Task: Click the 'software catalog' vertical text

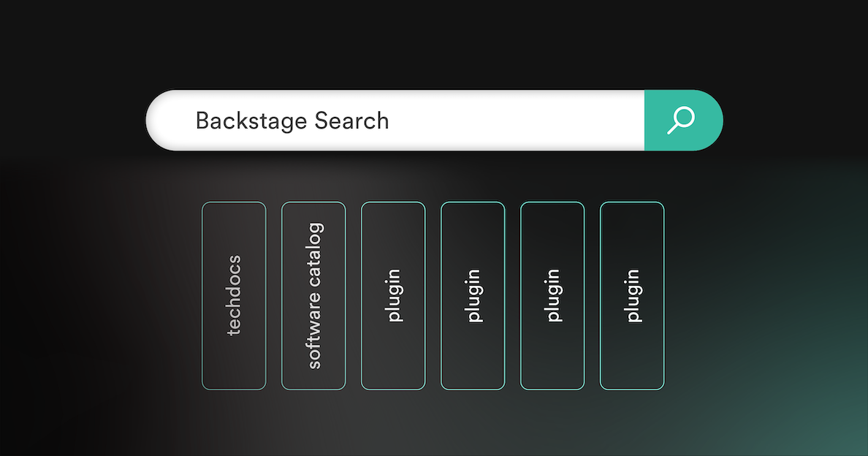Action: [313, 295]
